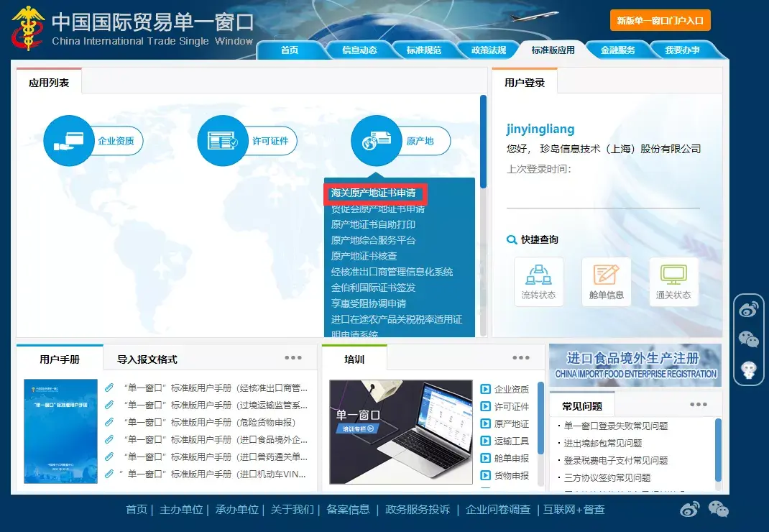
Task: Open 登录税费电子支付常见问题 link
Action: point(616,460)
